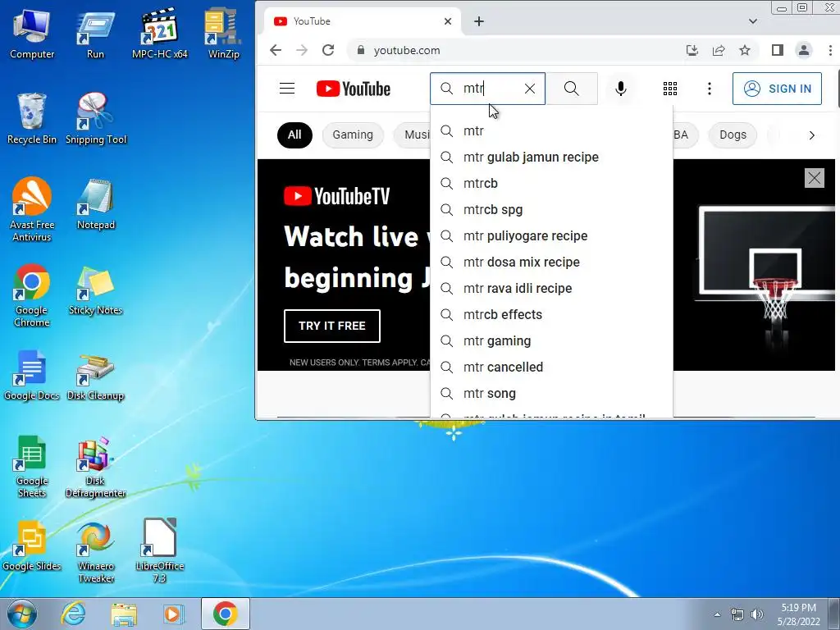Share this page from address bar
This screenshot has width=840, height=630.
pyautogui.click(x=719, y=50)
